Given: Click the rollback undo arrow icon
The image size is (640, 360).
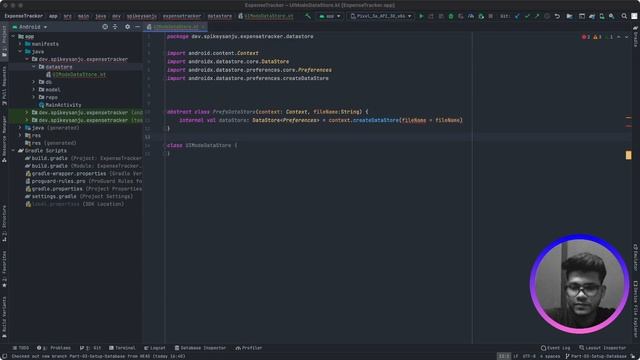Looking at the screenshot, I should 557,16.
